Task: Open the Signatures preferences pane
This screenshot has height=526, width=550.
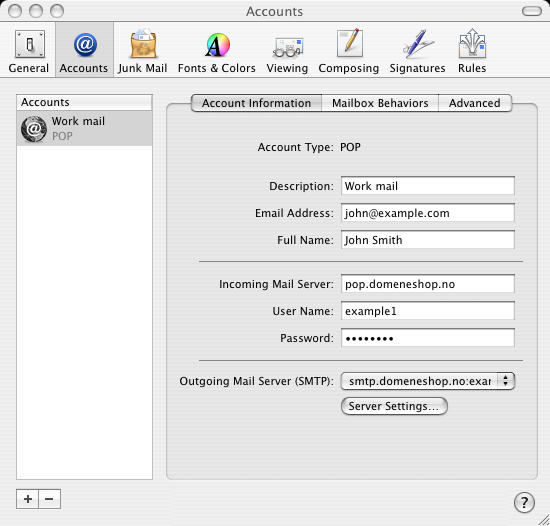Action: (417, 51)
